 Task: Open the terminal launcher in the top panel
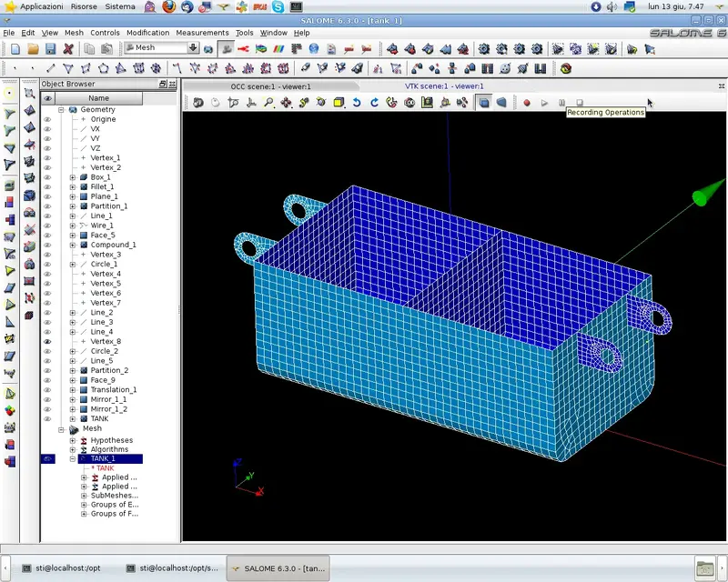pos(297,6)
